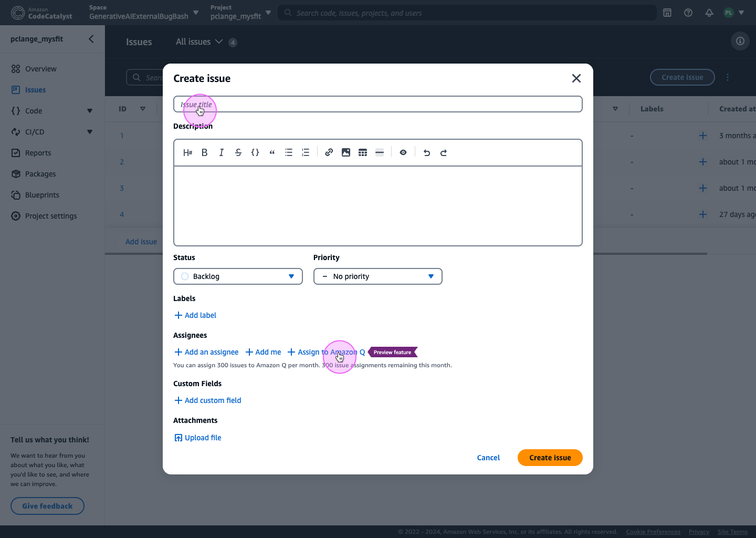Insert a table in description
The height and width of the screenshot is (538, 756).
click(x=363, y=152)
